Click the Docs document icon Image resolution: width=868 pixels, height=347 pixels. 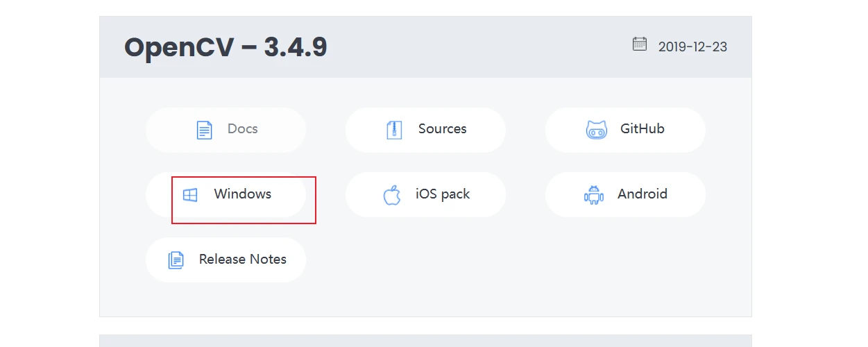tap(204, 130)
